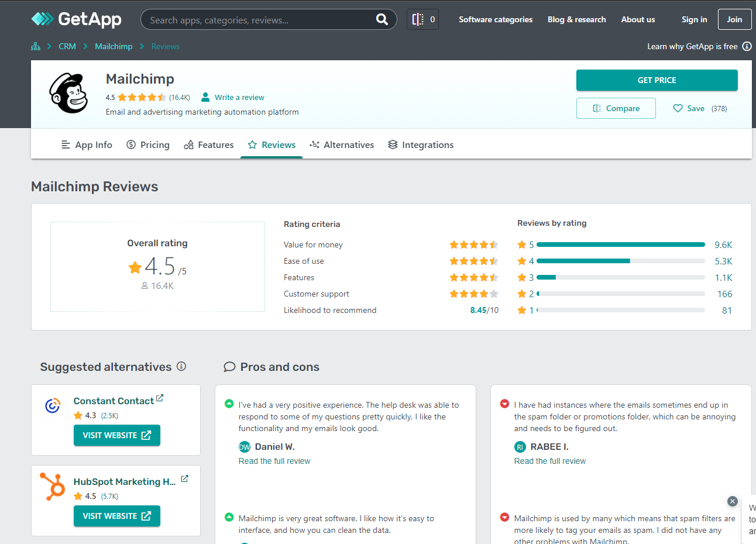This screenshot has width=756, height=544.
Task: Click the Mailchimp monkey logo
Action: tap(68, 93)
